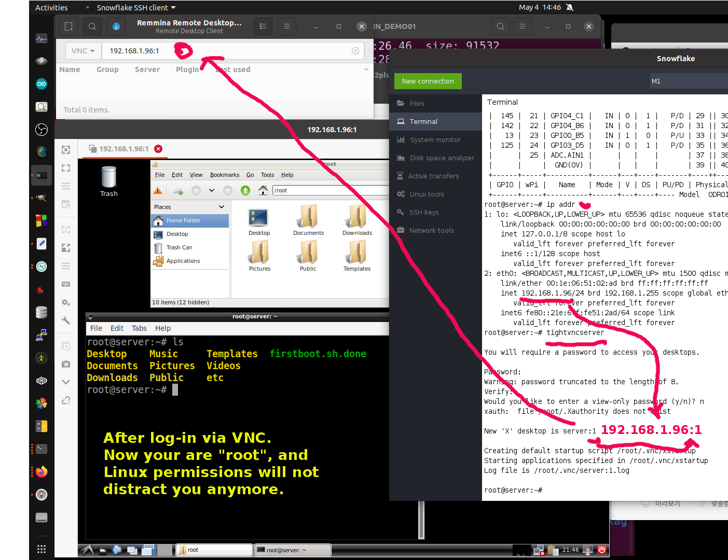The height and width of the screenshot is (560, 728).
Task: Click the green up-folder arrow in the file manager
Action: tap(245, 190)
